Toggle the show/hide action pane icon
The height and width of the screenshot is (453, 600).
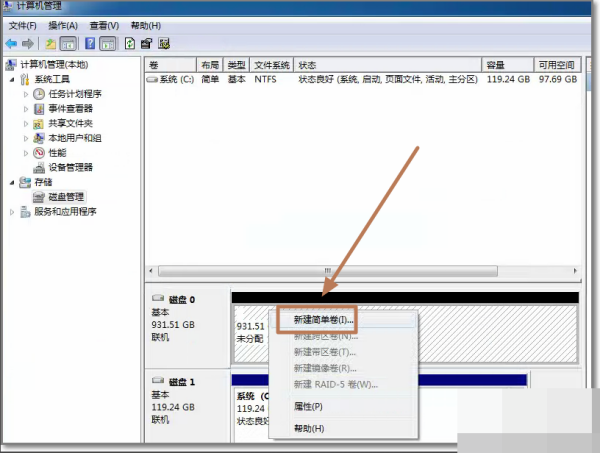108,44
